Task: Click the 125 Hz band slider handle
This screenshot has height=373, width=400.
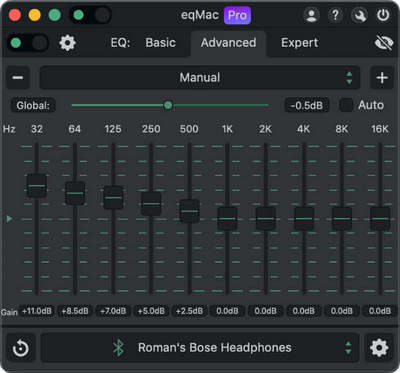Action: (x=113, y=197)
